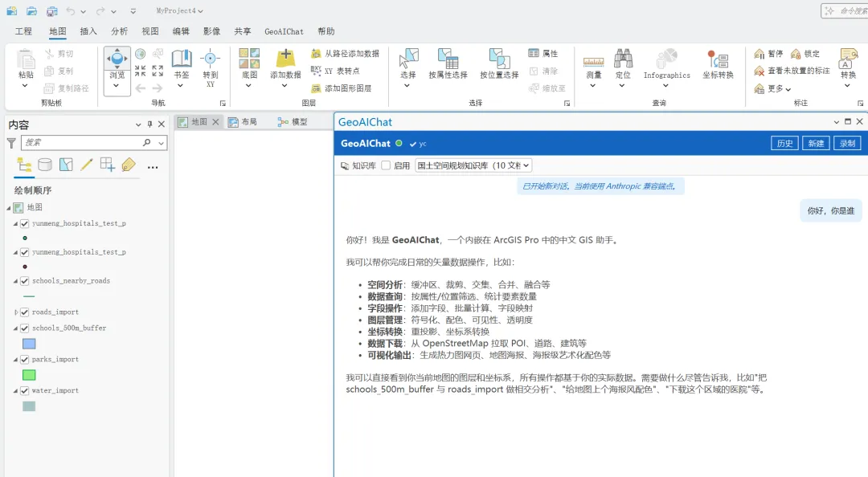Switch Contents to List By Editing

[x=86, y=165]
